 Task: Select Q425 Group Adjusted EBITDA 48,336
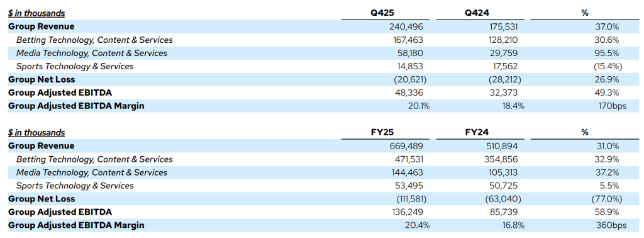pyautogui.click(x=408, y=93)
